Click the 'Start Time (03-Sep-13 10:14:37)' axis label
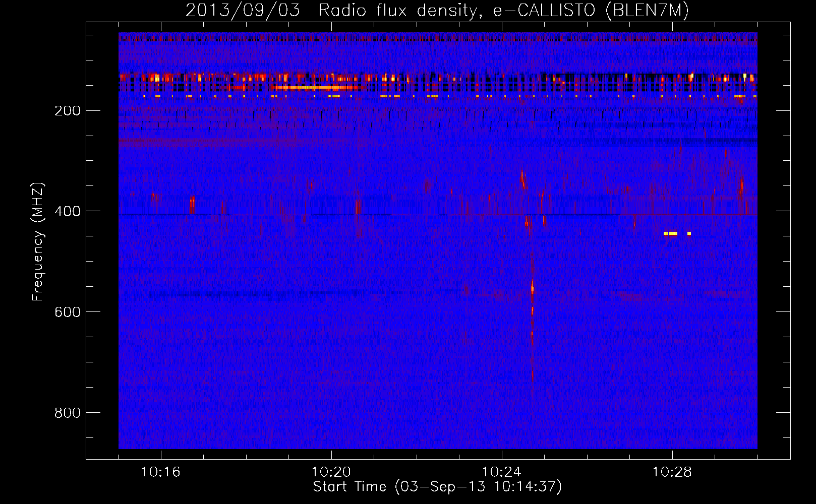 point(437,486)
